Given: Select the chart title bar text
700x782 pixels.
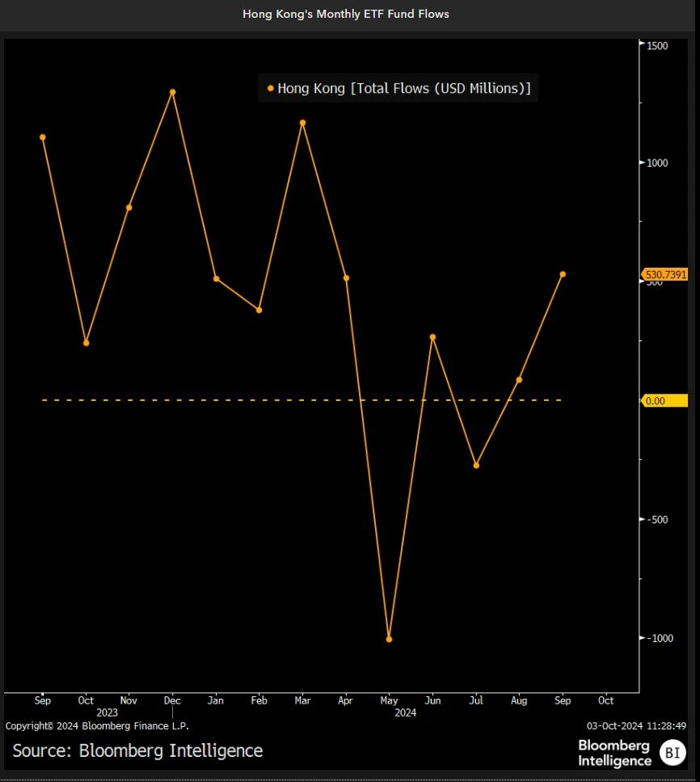Looking at the screenshot, I should pyautogui.click(x=346, y=14).
